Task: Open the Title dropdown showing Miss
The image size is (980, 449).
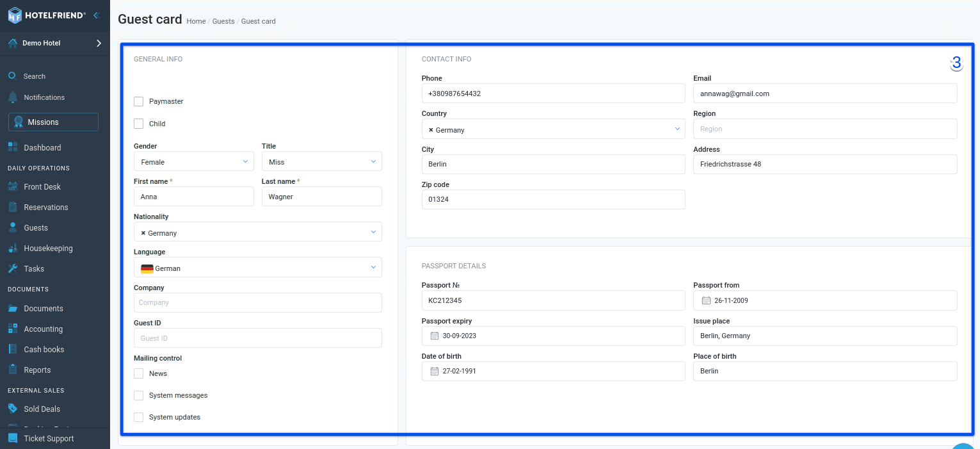Action: pos(322,161)
